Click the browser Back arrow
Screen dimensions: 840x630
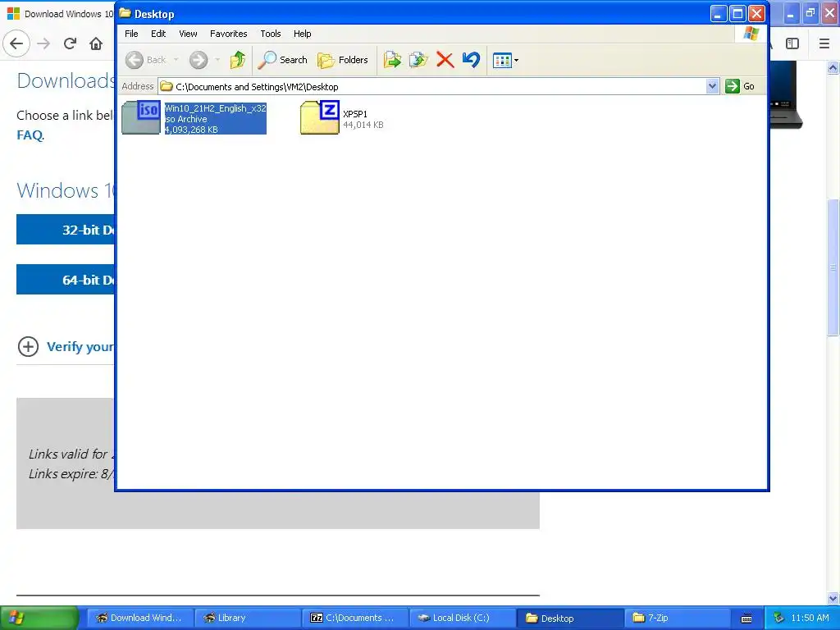16,43
